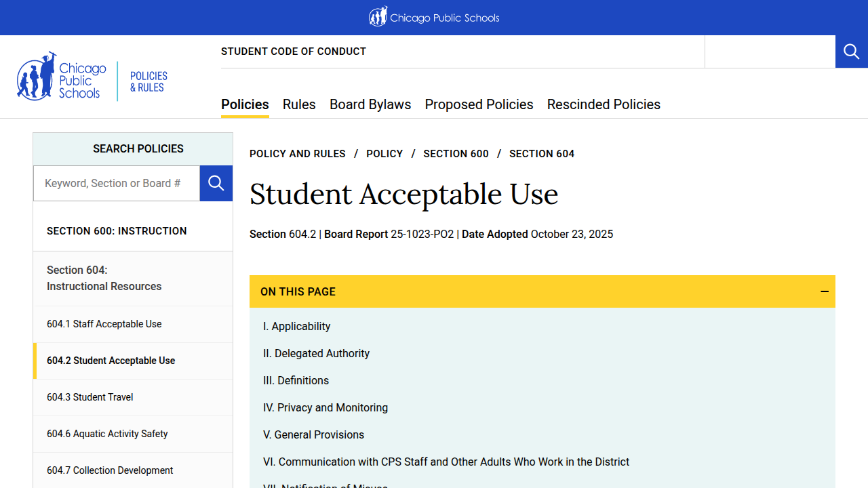
Task: Click the Search Policies heading
Action: point(138,148)
